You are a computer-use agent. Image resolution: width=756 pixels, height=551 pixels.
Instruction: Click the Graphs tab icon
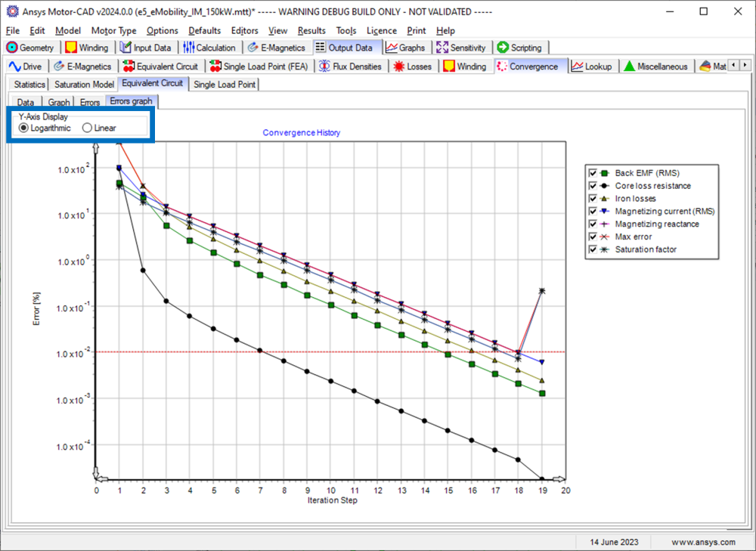point(392,48)
